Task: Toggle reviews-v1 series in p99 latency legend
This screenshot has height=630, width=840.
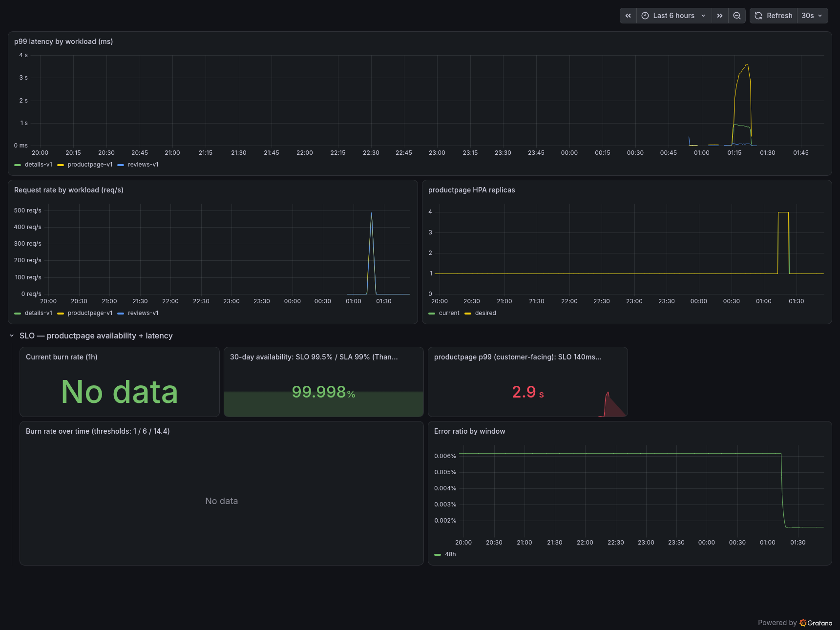Action: click(143, 165)
